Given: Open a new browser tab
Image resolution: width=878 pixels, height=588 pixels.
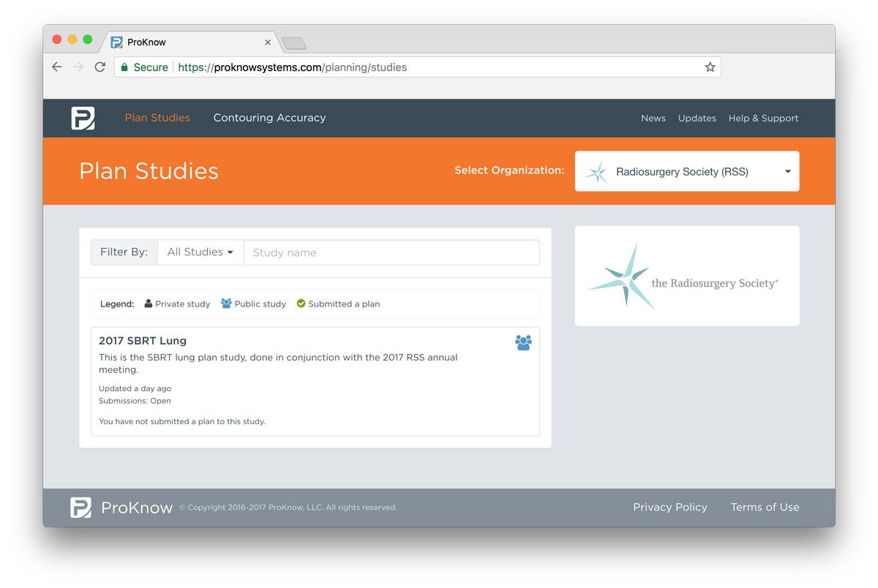Looking at the screenshot, I should [x=293, y=43].
